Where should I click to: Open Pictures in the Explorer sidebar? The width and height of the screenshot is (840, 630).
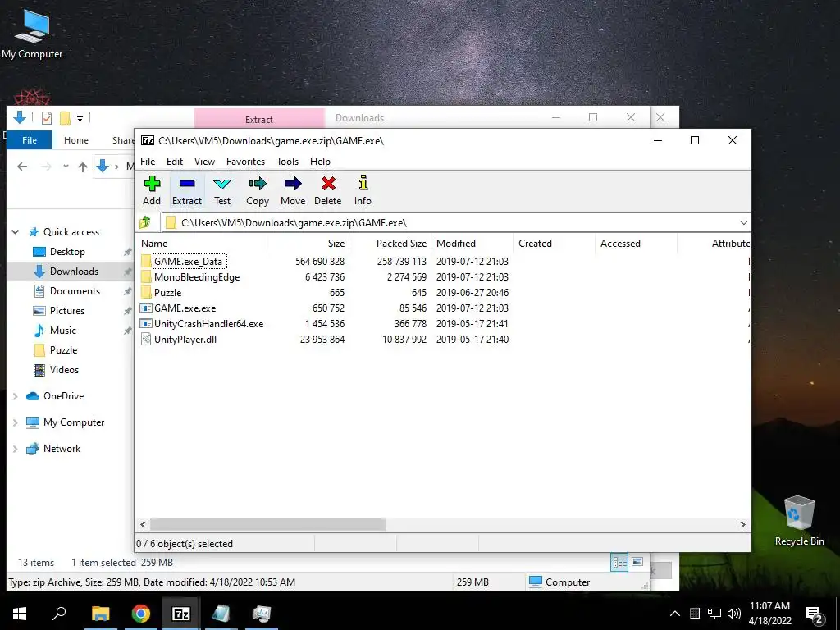67,311
